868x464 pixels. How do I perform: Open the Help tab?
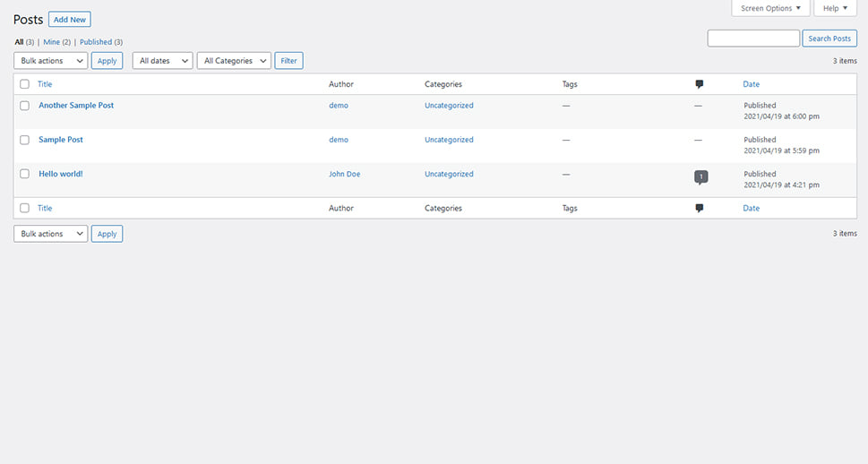(835, 8)
